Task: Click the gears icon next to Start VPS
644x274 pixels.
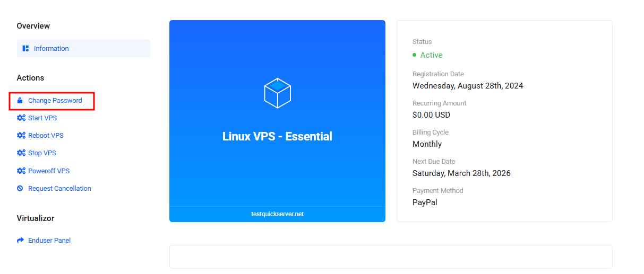Action: [21, 118]
